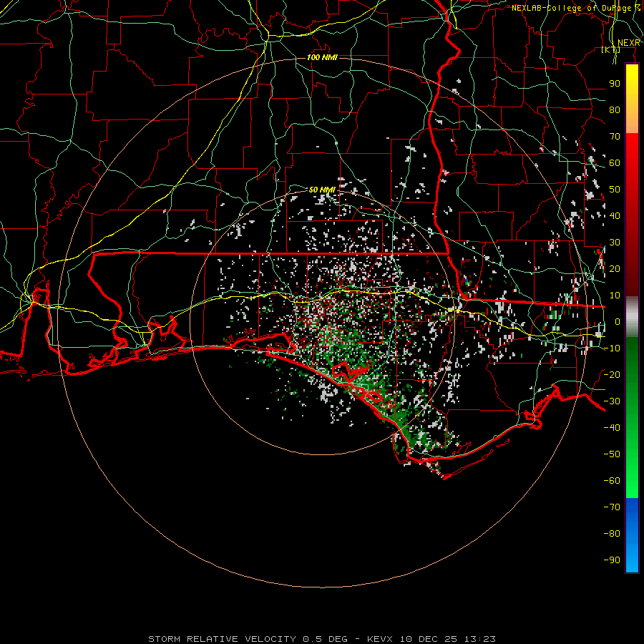This screenshot has width=644, height=644.
Task: Click the "100 NMI" range ring label
Action: click(322, 57)
